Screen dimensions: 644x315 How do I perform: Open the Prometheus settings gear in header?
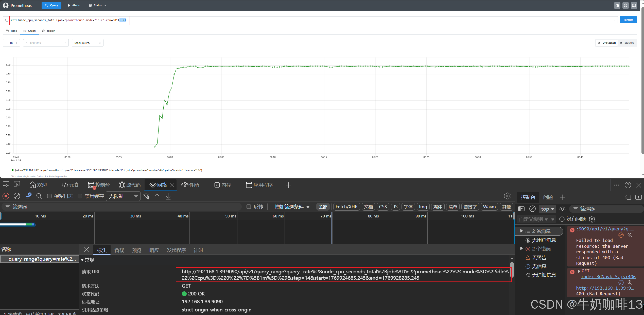point(625,5)
